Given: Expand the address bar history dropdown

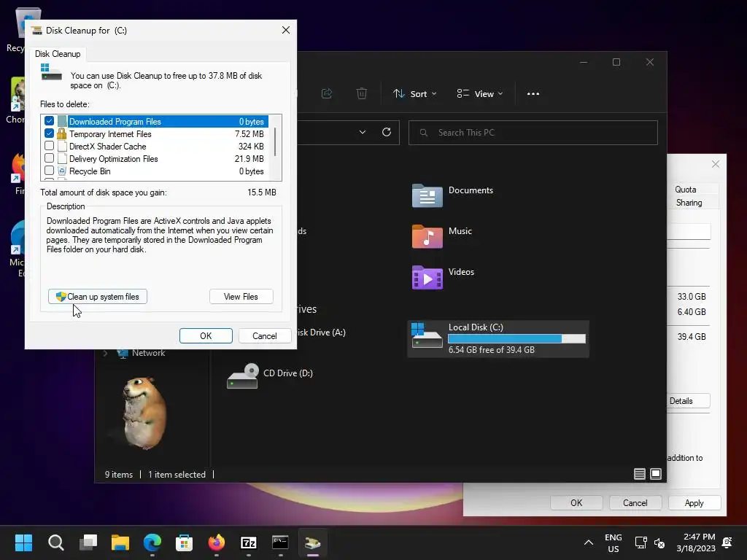Looking at the screenshot, I should pos(363,133).
